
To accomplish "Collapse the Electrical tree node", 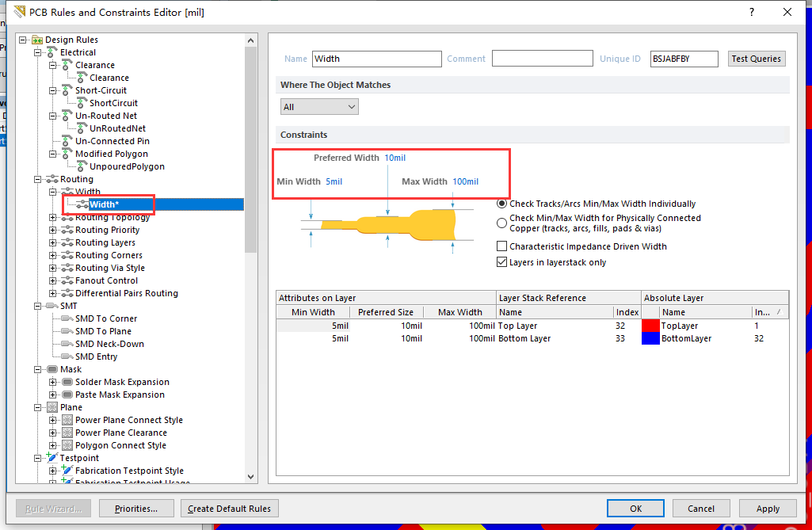I will (x=37, y=52).
